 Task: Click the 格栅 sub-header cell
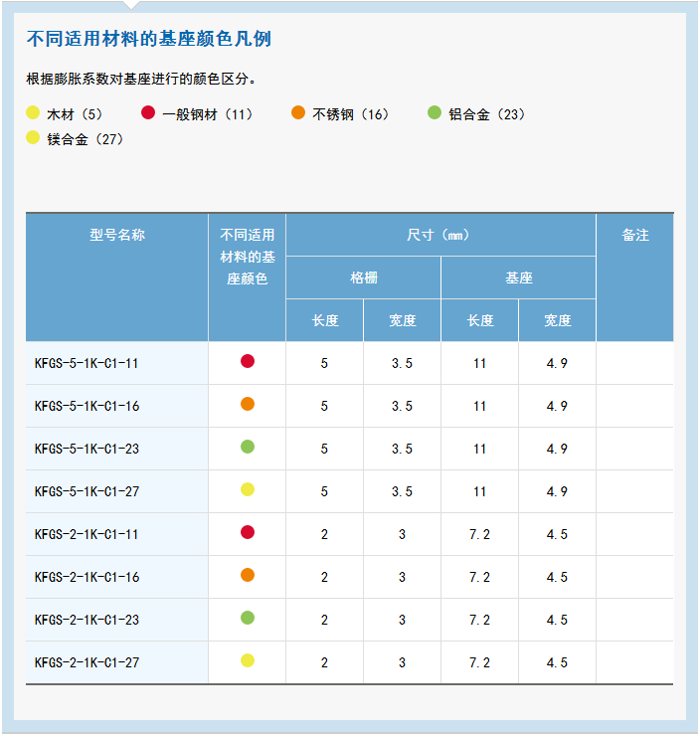pos(364,277)
